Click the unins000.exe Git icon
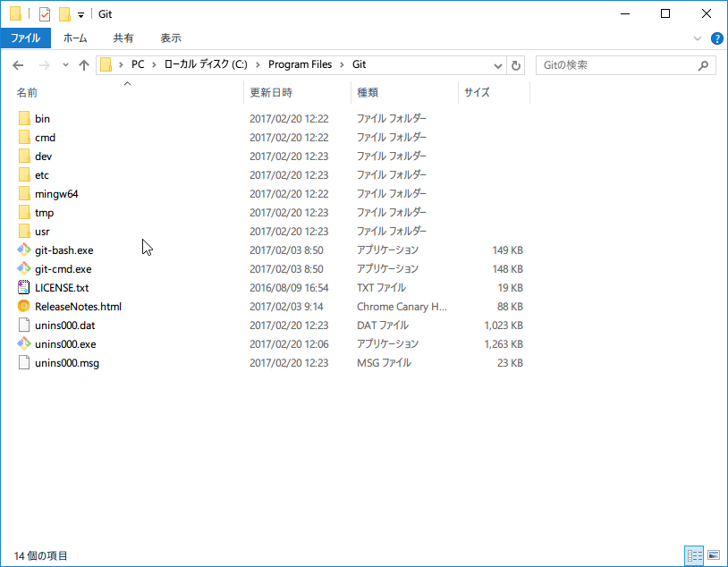The image size is (728, 567). click(x=23, y=344)
